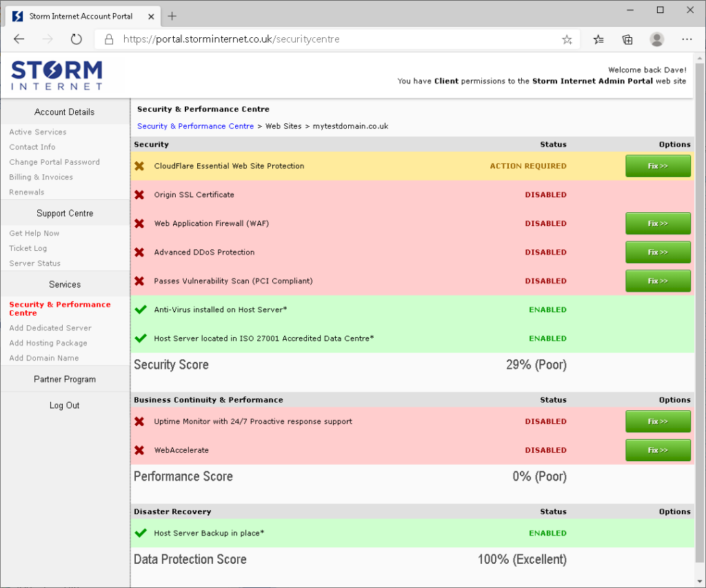706x588 pixels.
Task: Fix Uptime Monitor with 24/7 support
Action: (658, 422)
